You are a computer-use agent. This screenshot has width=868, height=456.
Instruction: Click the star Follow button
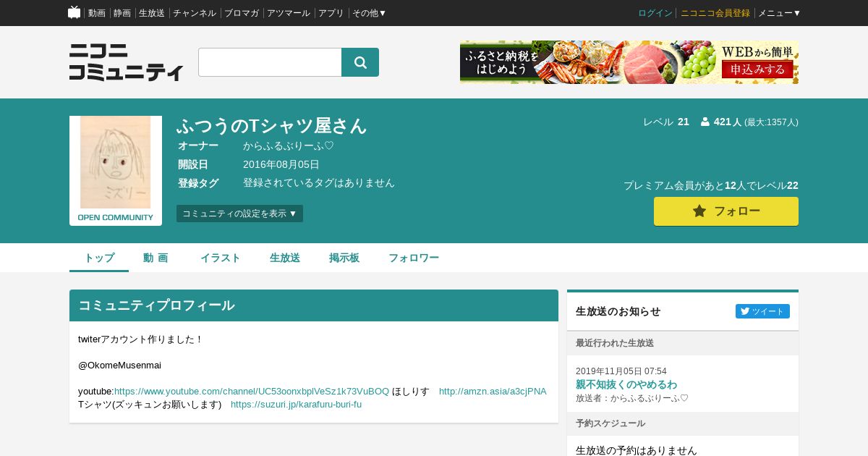point(726,211)
